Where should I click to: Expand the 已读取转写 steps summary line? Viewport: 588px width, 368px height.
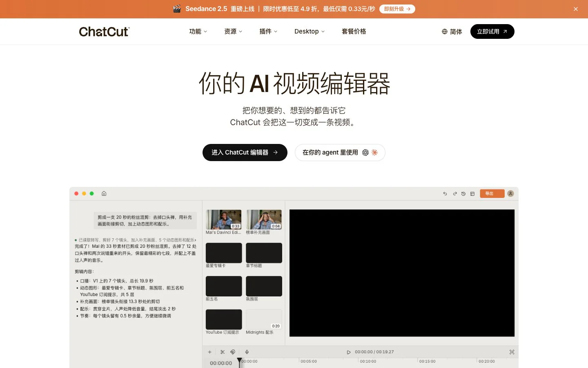(x=136, y=240)
